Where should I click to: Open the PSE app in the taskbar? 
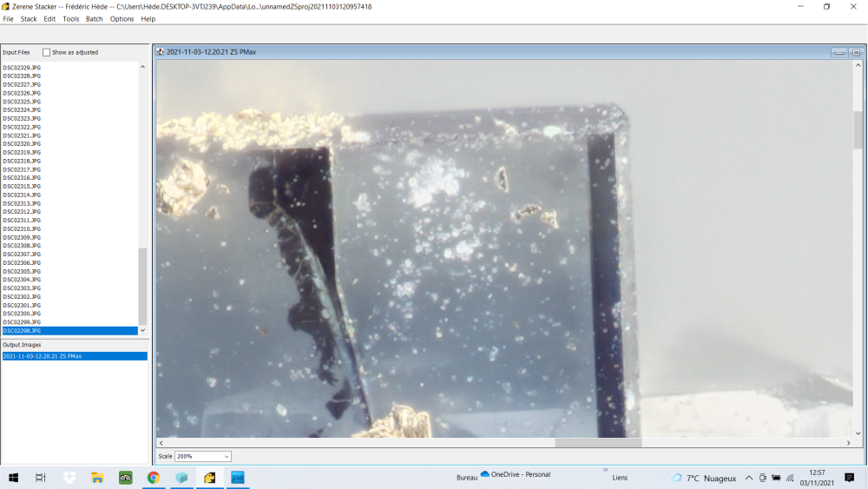click(x=237, y=478)
